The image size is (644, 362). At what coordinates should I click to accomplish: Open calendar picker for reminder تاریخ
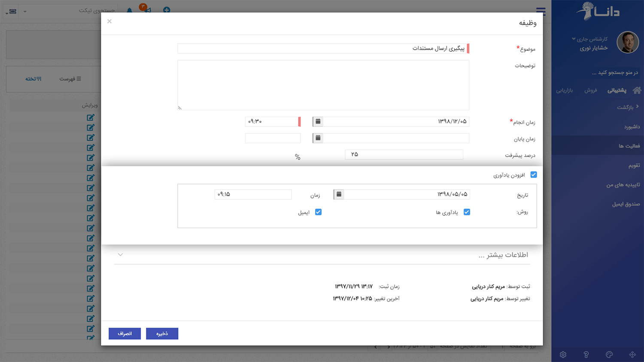pos(339,194)
